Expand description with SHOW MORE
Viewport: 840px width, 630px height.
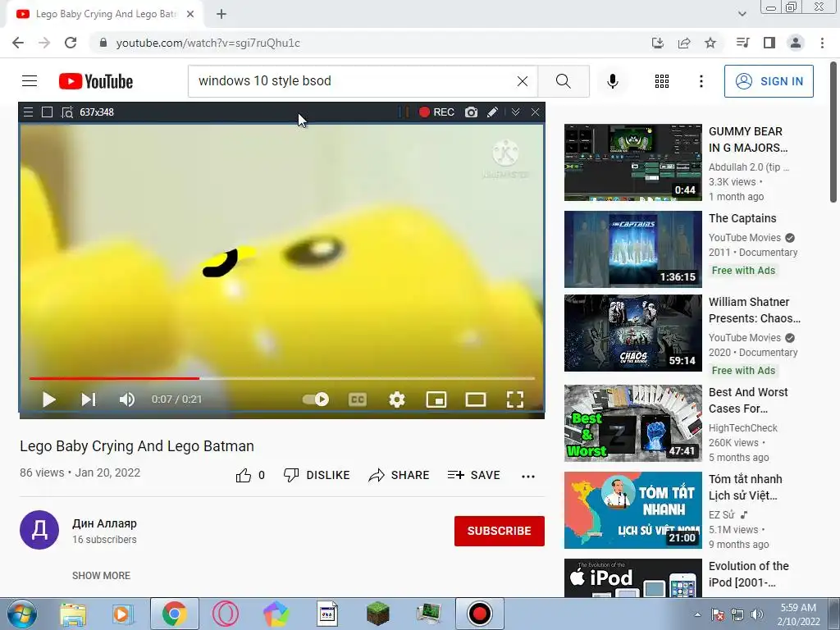(x=101, y=575)
